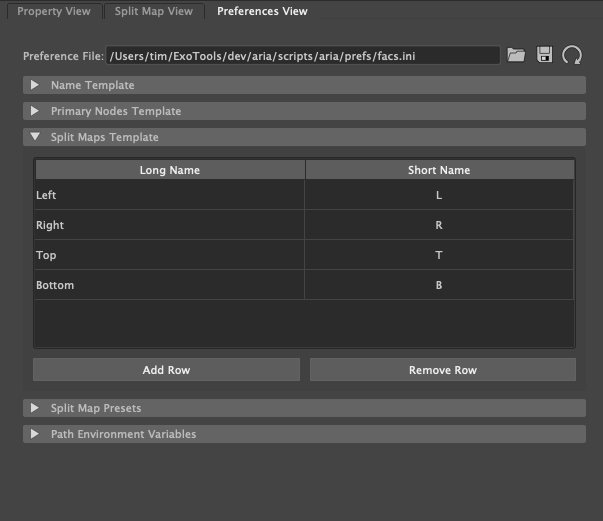Viewport: 603px width, 521px height.
Task: Sort by the Long Name column header
Action: [170, 170]
